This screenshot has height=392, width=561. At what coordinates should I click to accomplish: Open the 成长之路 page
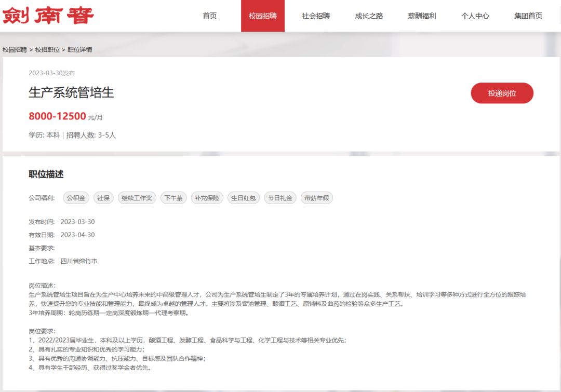(x=368, y=16)
